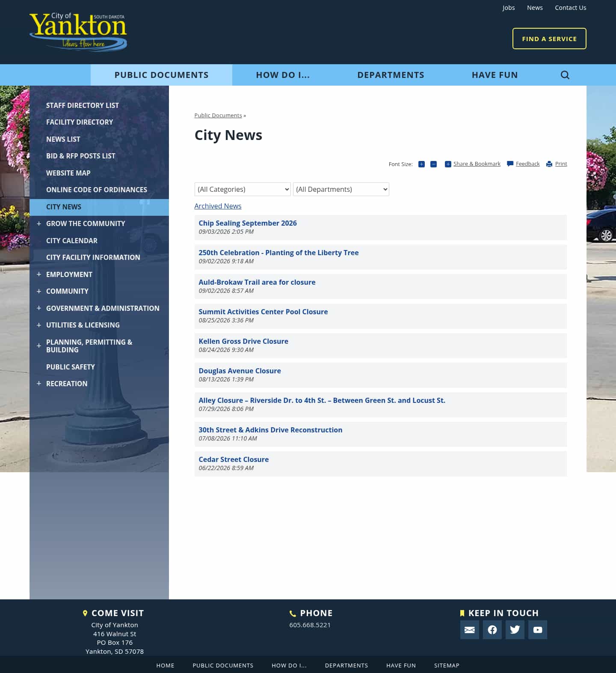Open Auld-Brokaw Trail area closure article
This screenshot has height=673, width=616.
pos(257,282)
